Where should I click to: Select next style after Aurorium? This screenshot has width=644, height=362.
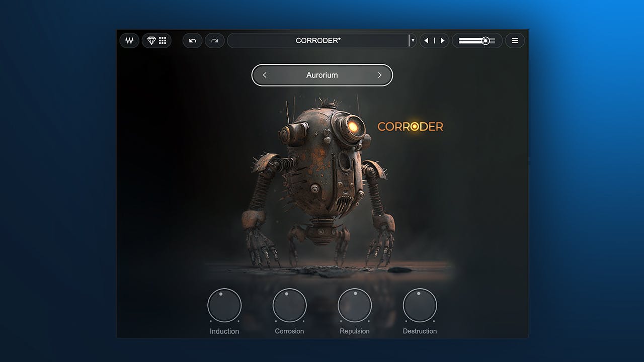point(380,75)
